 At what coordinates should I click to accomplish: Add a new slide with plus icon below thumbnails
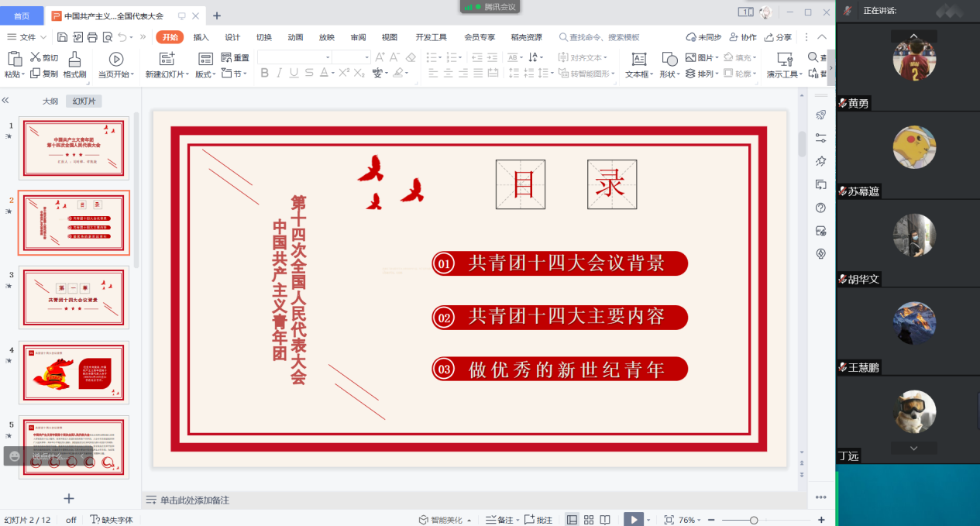click(69, 498)
